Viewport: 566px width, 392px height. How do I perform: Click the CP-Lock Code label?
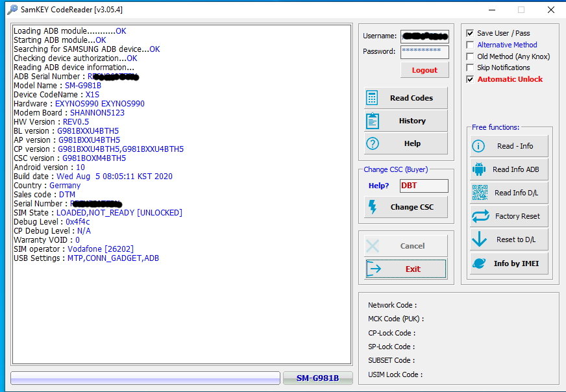click(391, 333)
